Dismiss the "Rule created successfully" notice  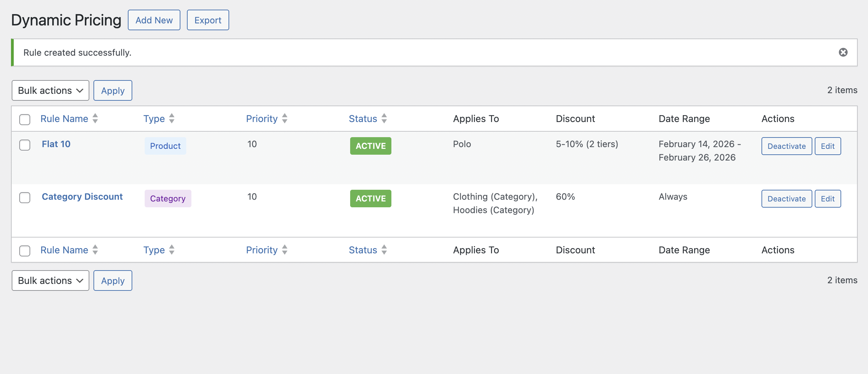click(x=843, y=52)
